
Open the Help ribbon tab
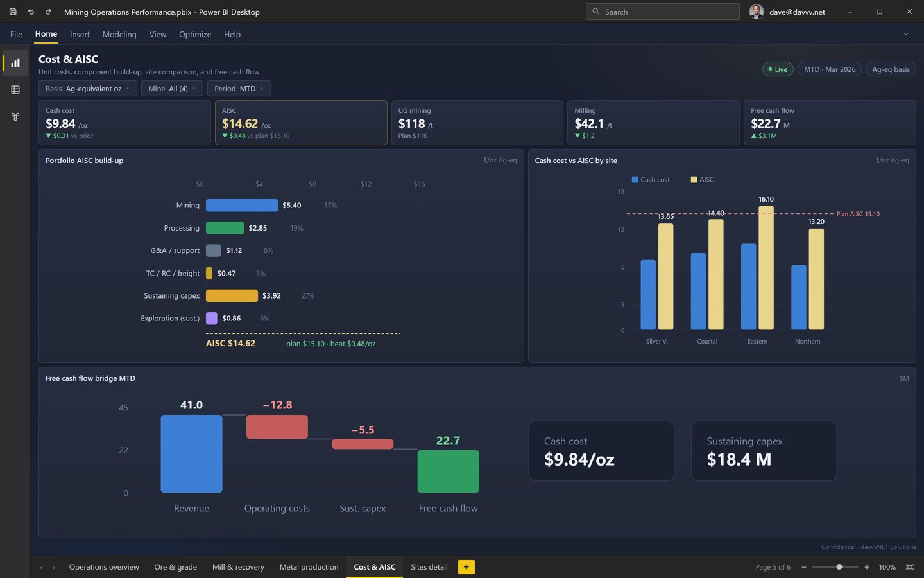point(232,35)
